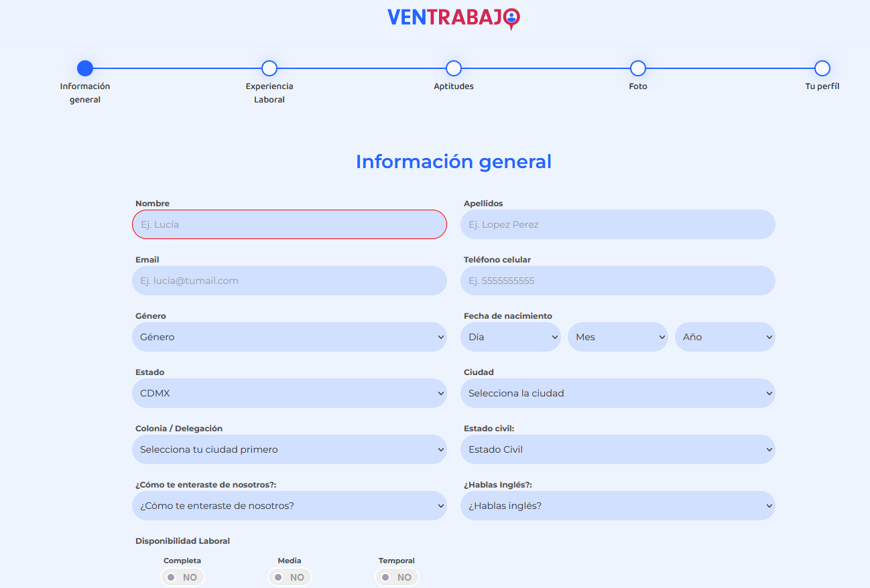
Task: Select the Información general step circle
Action: (x=85, y=68)
